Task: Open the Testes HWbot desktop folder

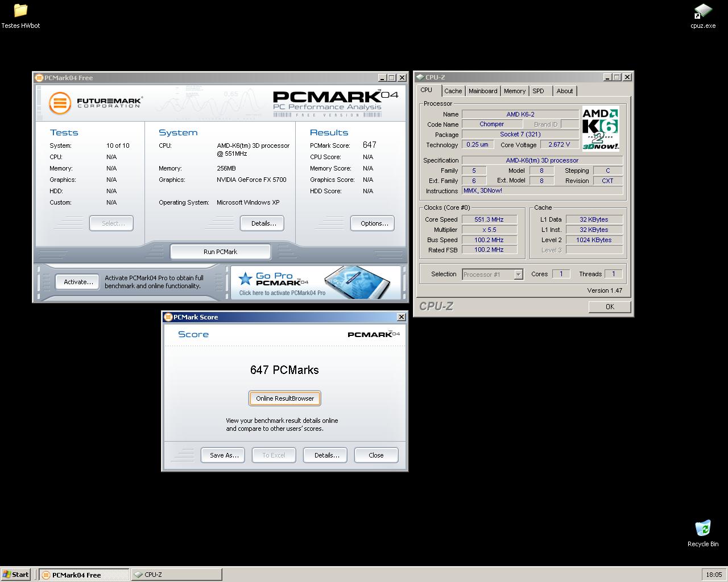Action: tap(20, 15)
